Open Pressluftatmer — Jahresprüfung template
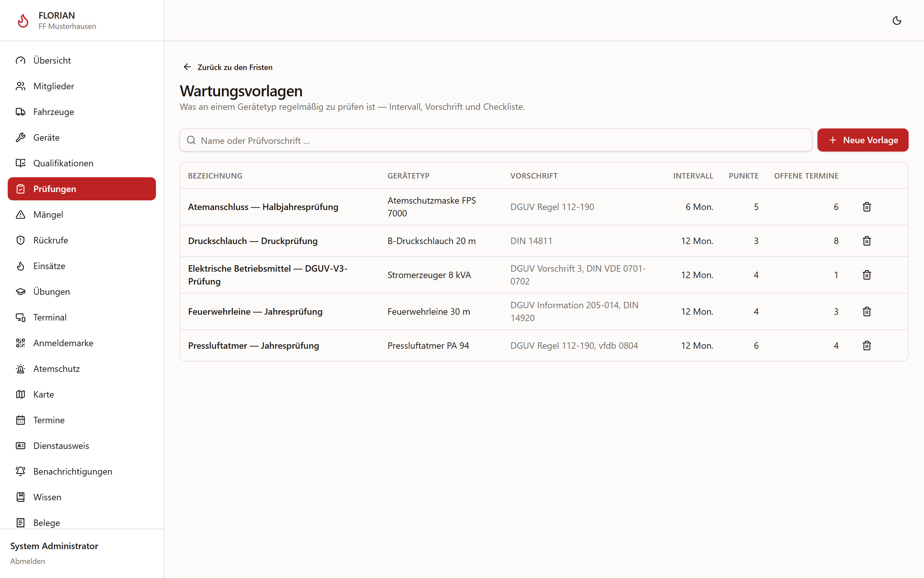924x578 pixels. [x=253, y=346]
